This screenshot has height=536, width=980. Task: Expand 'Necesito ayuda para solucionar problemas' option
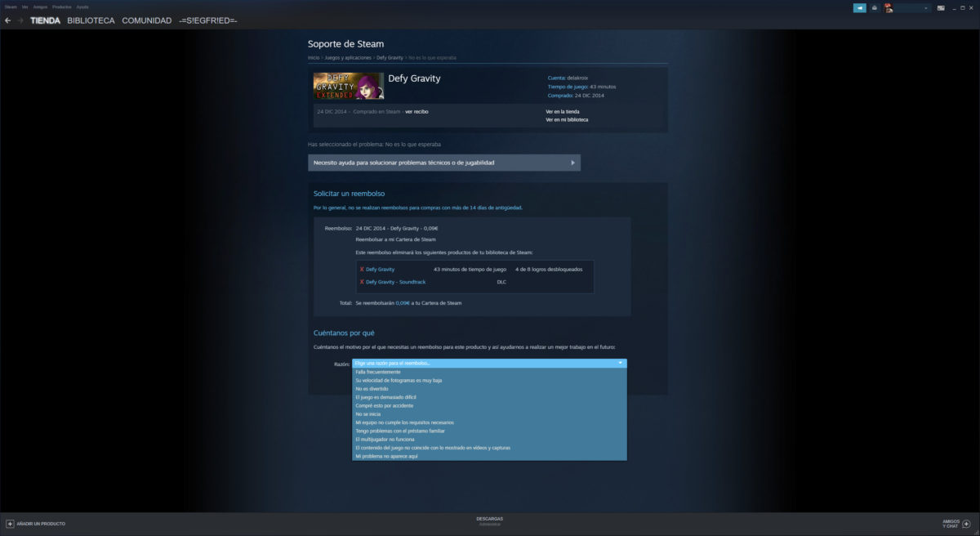[x=443, y=163]
